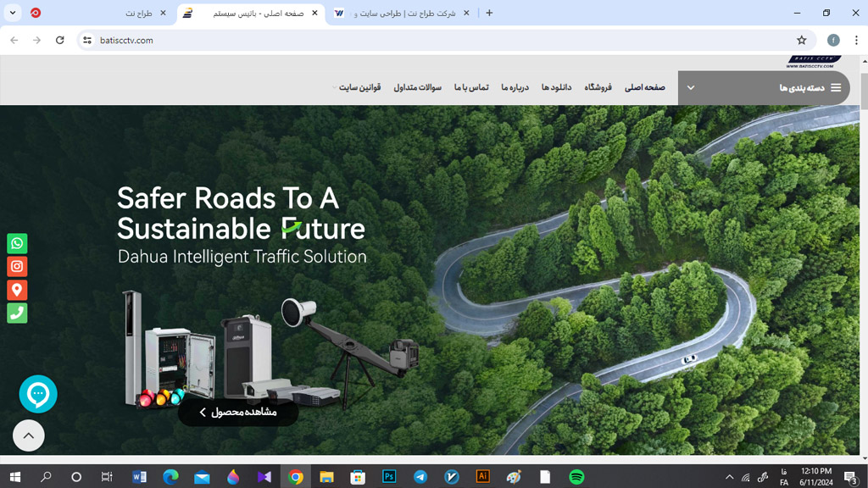868x488 pixels.
Task: Open Adobe Illustrator from the taskbar
Action: point(482,477)
